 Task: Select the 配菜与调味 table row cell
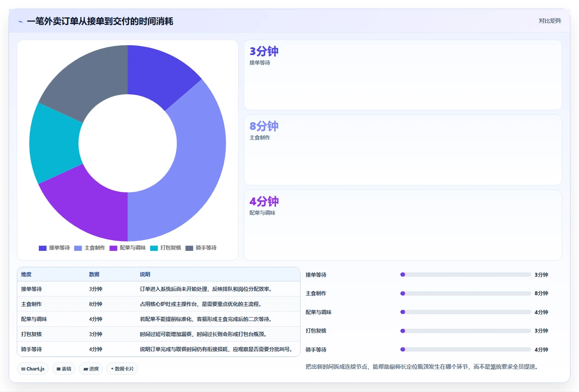click(34, 319)
